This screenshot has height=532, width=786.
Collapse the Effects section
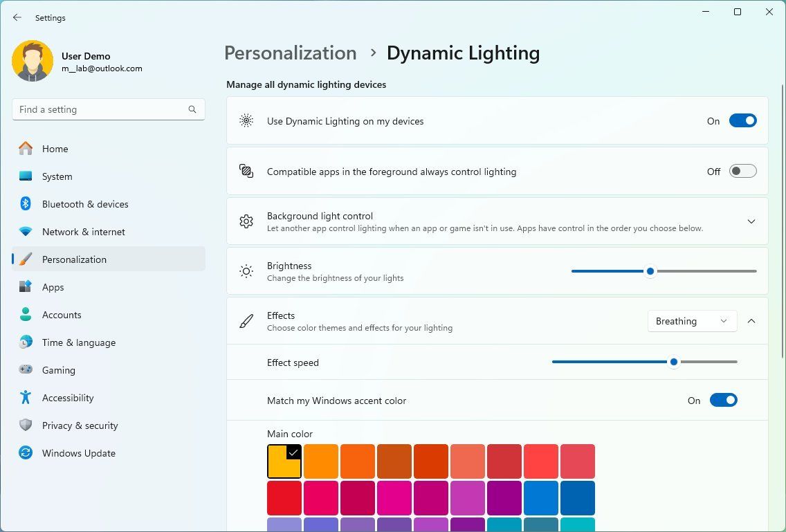click(x=751, y=320)
